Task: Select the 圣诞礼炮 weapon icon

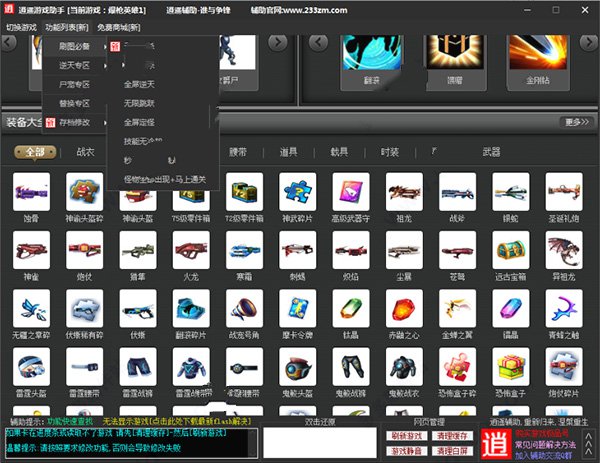Action: 564,191
